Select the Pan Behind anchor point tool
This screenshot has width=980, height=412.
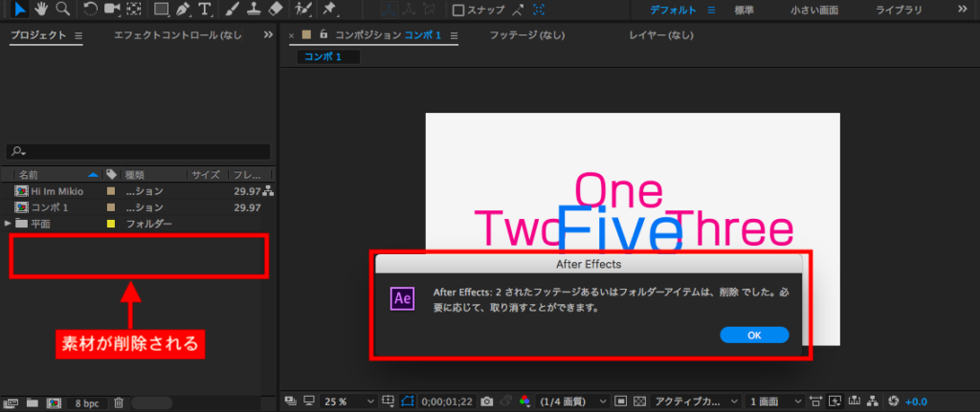pos(133,9)
